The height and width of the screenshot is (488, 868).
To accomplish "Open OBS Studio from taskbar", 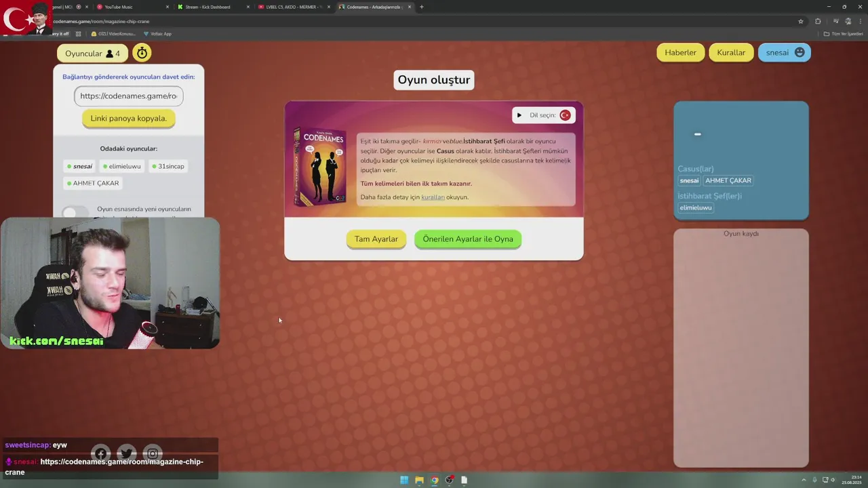I will click(449, 480).
